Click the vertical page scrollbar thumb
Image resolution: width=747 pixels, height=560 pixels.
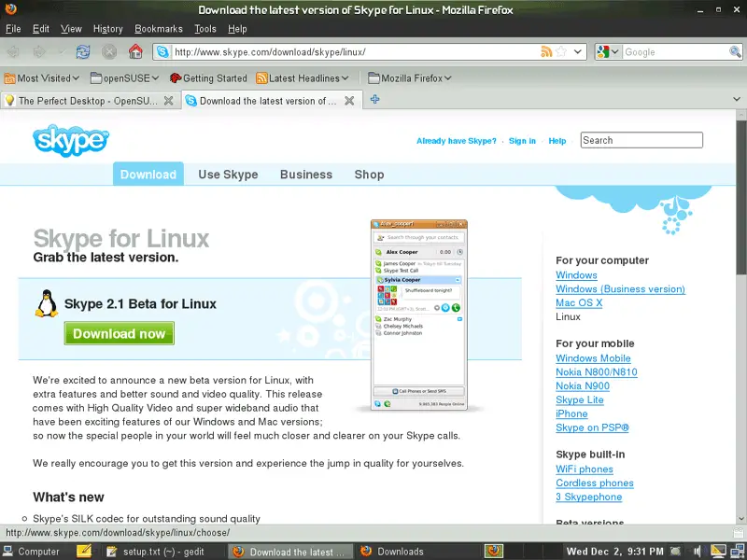(x=740, y=197)
